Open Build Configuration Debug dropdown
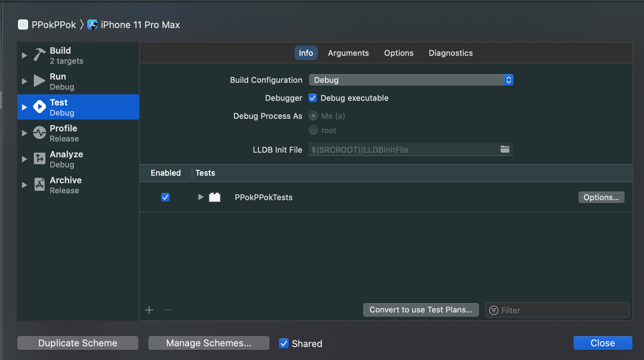 (x=411, y=80)
